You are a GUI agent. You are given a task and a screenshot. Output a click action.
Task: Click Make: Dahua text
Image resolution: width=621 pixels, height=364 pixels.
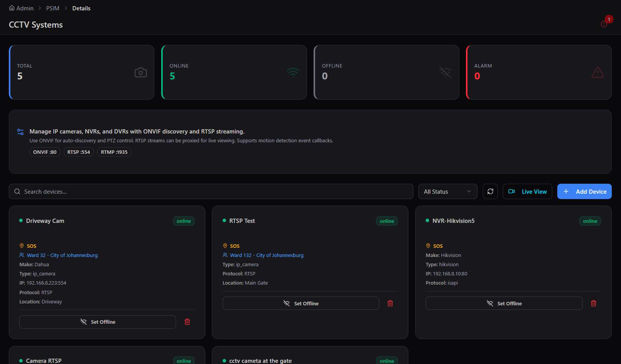(x=34, y=264)
